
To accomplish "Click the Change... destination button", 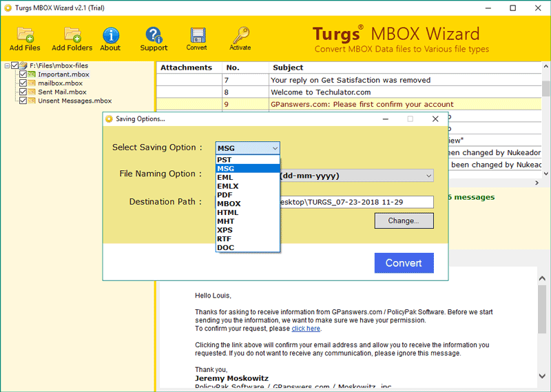I will click(404, 220).
